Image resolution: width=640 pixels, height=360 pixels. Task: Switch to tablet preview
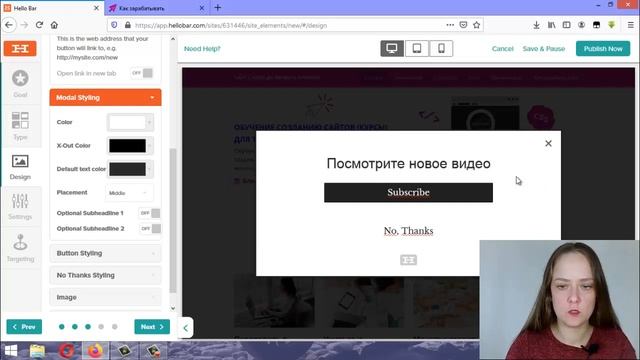point(417,49)
